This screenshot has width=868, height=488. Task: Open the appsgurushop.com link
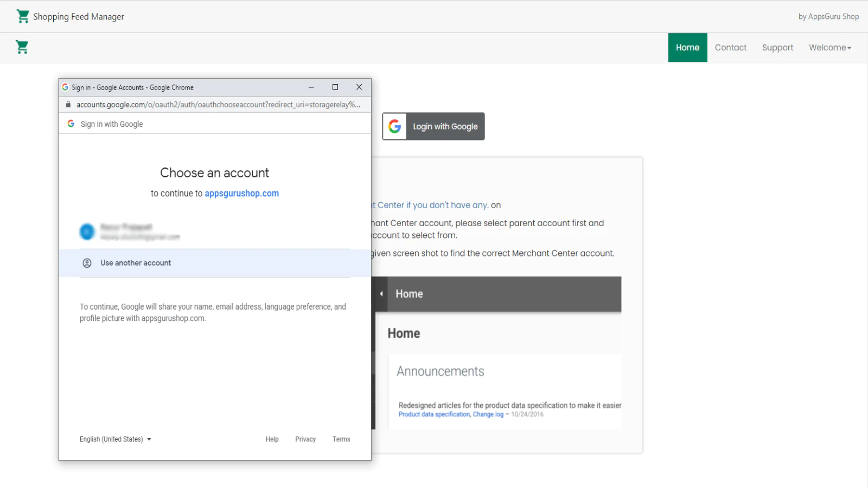241,194
